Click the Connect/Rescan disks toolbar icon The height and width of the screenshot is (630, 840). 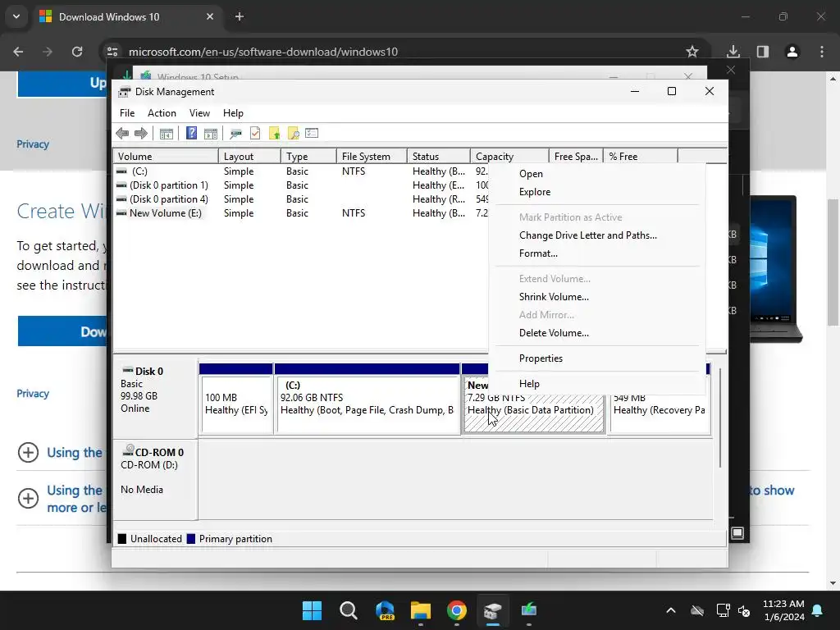235,134
